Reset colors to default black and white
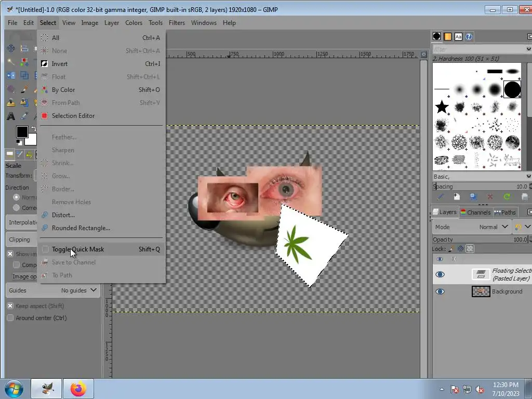Image resolution: width=532 pixels, height=399 pixels. (x=19, y=142)
